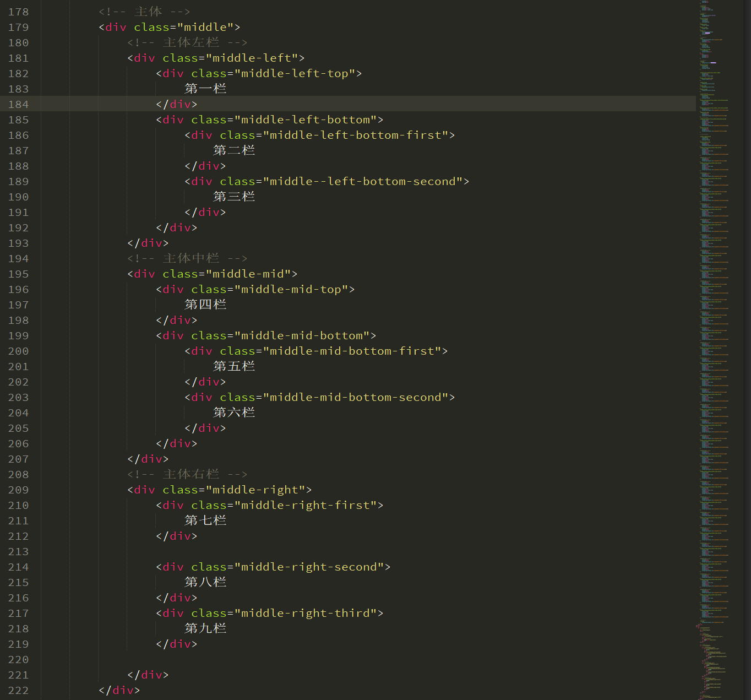
Task: Click the closing div tag on line 207
Action: click(x=148, y=459)
